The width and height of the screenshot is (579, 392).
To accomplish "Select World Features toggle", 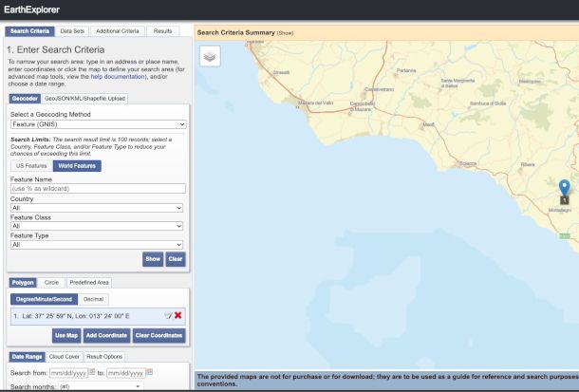I will point(77,166).
